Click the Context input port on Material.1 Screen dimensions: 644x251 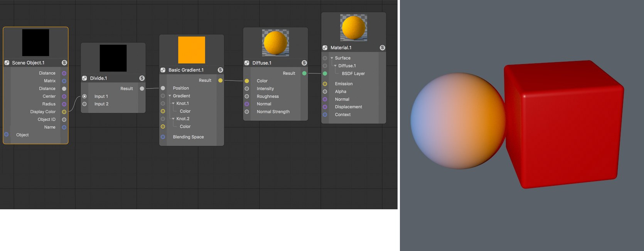click(325, 115)
